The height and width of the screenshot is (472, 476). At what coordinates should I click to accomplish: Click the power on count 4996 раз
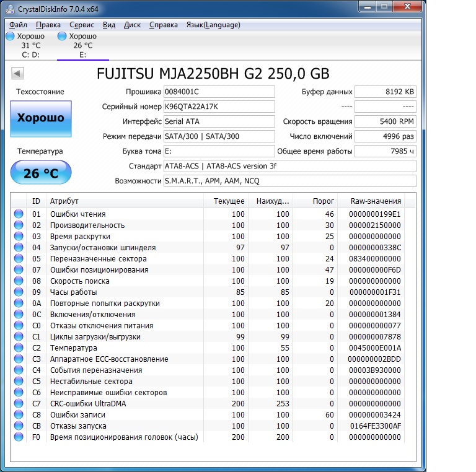pyautogui.click(x=386, y=136)
